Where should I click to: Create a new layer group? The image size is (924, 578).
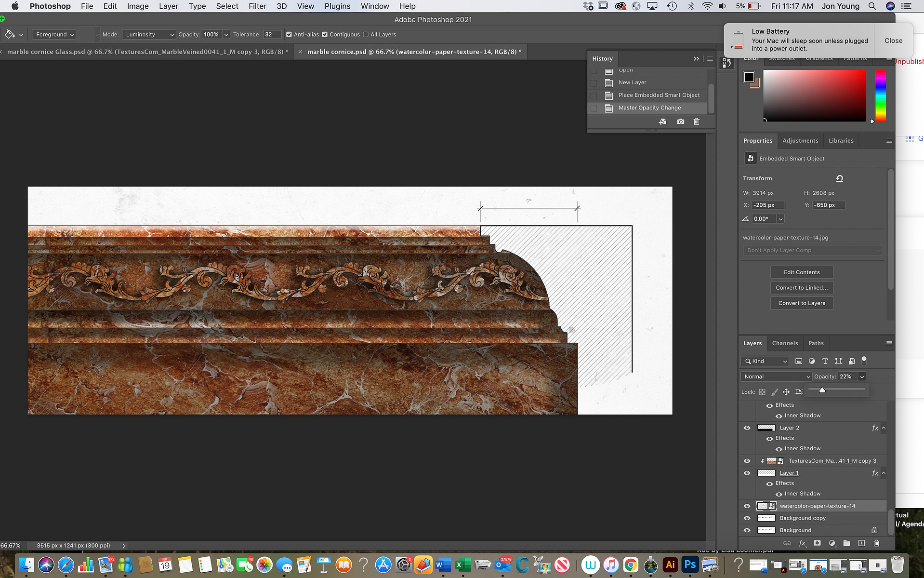coord(846,543)
